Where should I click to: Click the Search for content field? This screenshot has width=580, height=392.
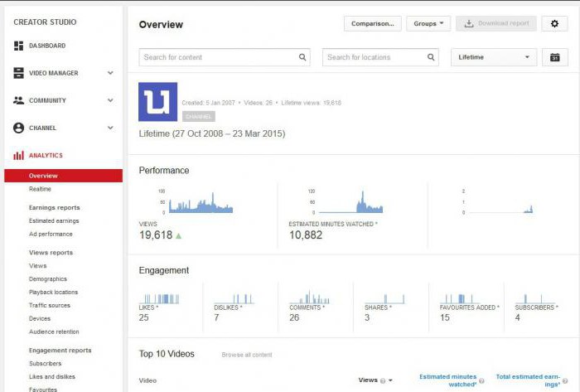coord(225,57)
